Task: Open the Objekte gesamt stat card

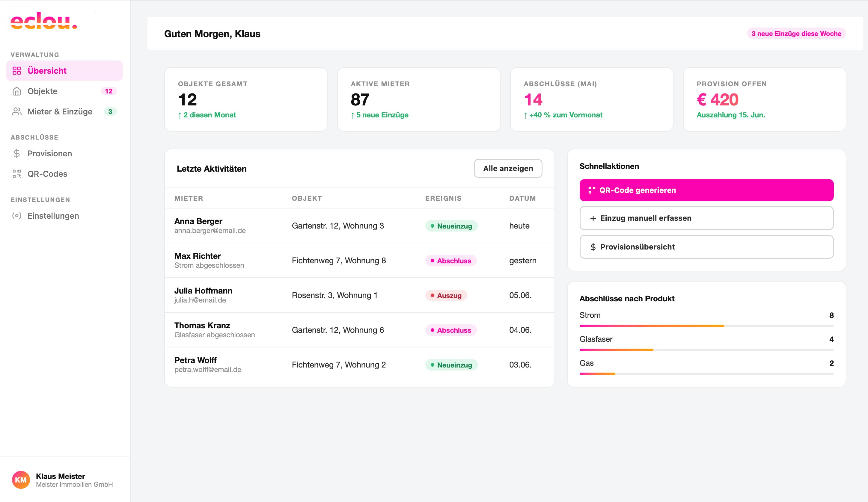Action: click(246, 99)
